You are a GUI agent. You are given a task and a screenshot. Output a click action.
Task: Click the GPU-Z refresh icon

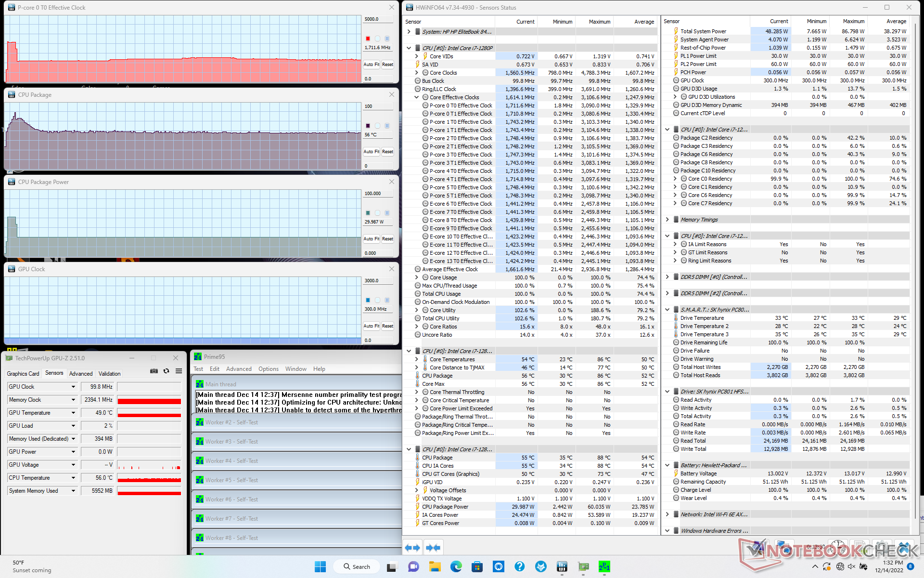[x=167, y=371]
